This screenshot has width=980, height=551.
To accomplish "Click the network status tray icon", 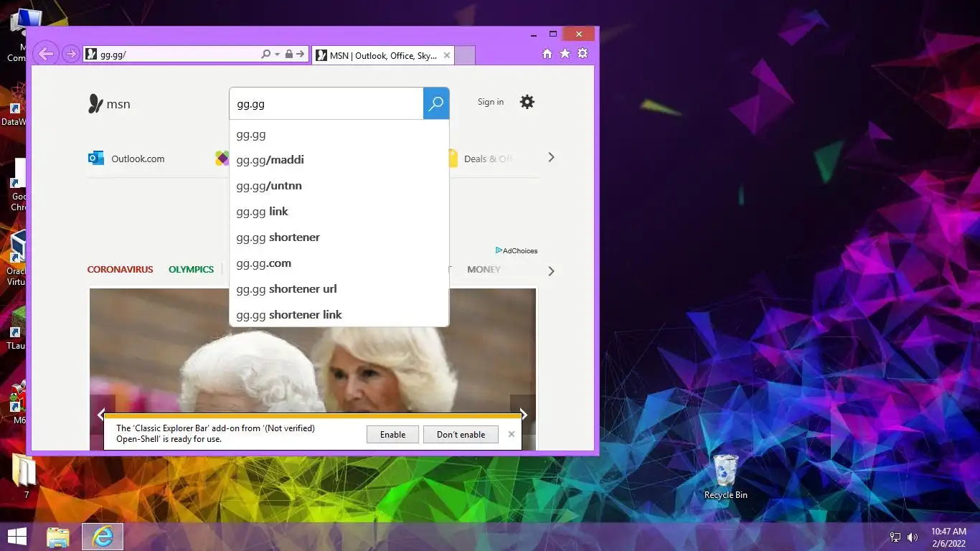I will click(x=895, y=537).
